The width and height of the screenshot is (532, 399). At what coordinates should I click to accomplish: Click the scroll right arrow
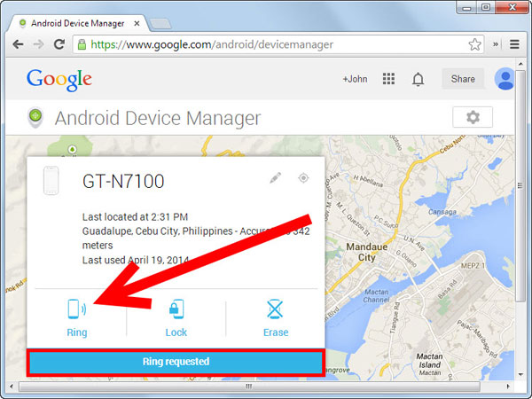[x=508, y=387]
